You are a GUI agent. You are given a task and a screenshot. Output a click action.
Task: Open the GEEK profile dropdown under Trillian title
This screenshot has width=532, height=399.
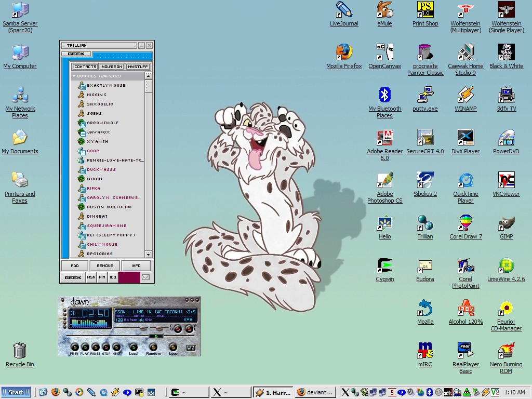pyautogui.click(x=76, y=54)
